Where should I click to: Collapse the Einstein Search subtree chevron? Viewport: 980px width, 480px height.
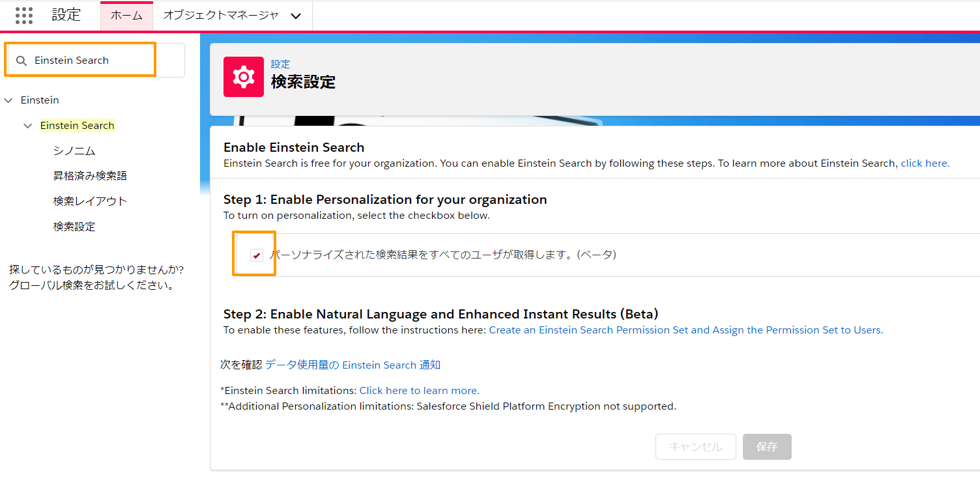[x=28, y=126]
